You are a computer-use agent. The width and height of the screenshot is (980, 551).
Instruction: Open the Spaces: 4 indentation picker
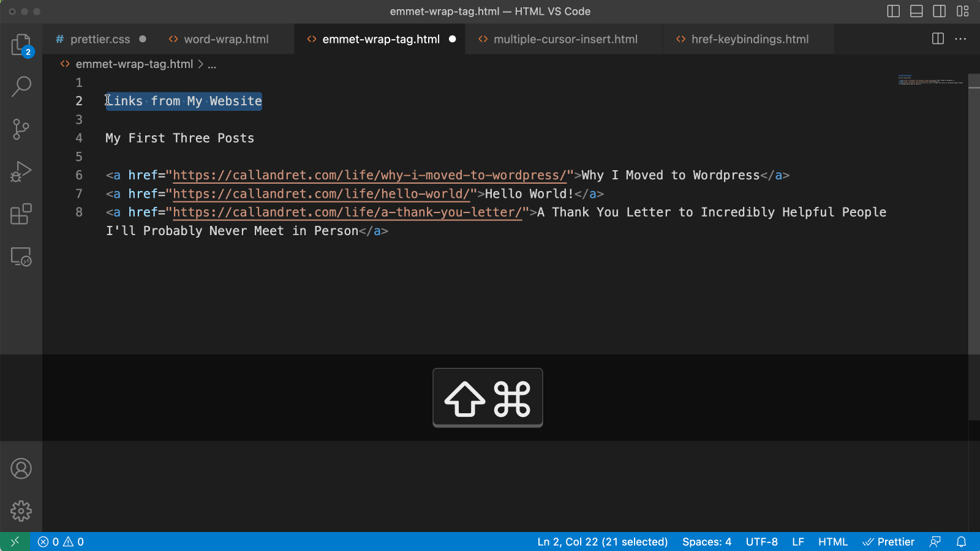click(706, 542)
